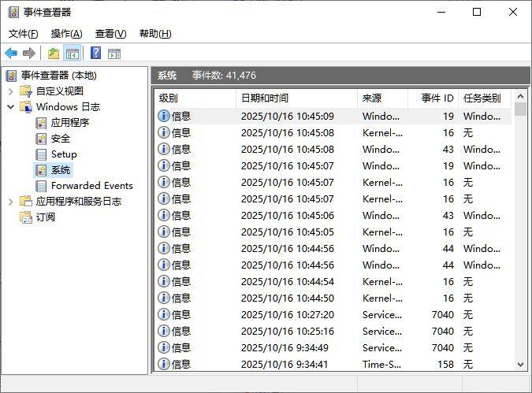Open the 文件(F) menu
Image resolution: width=532 pixels, height=393 pixels.
click(23, 34)
